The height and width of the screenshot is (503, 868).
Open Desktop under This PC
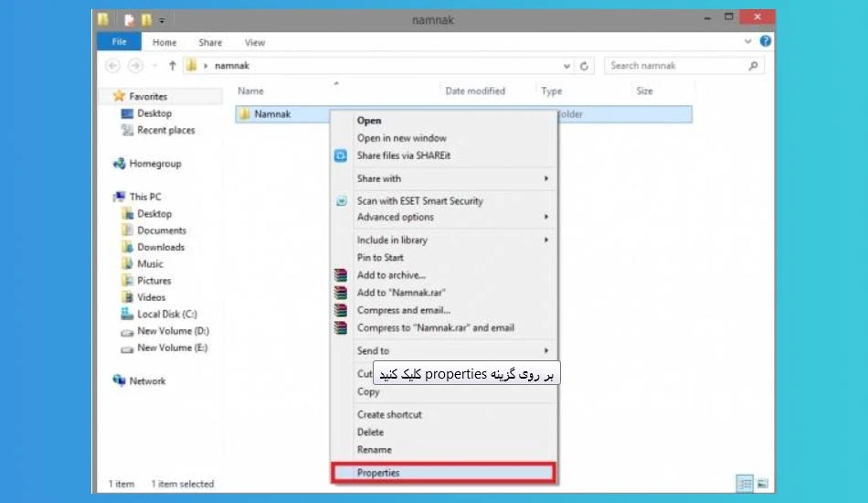coord(153,214)
